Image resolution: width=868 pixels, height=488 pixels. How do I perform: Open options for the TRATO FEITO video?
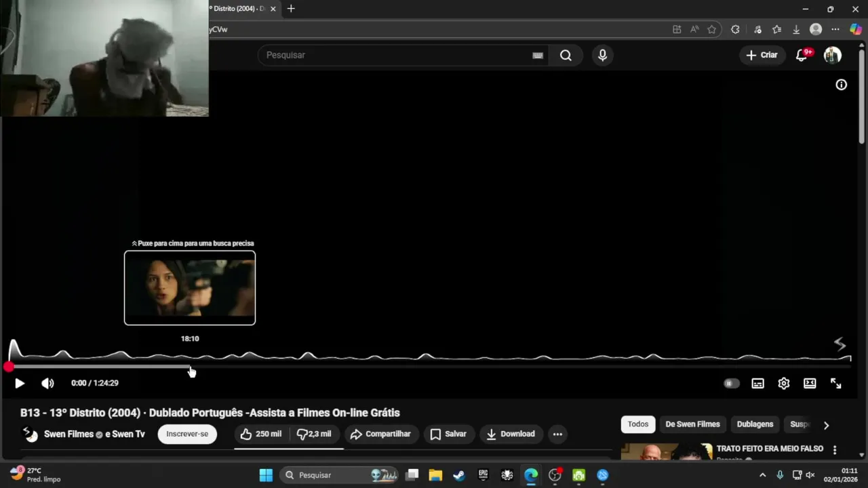click(x=835, y=450)
